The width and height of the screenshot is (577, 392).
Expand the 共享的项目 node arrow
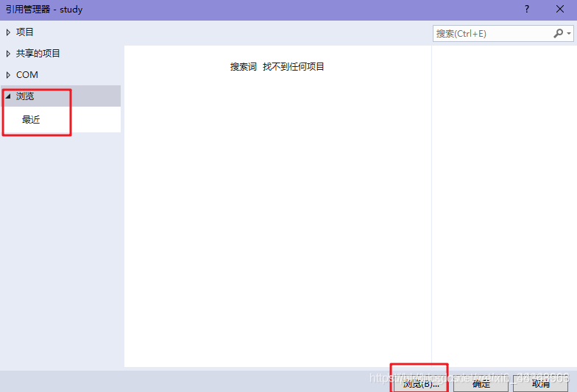tap(8, 54)
